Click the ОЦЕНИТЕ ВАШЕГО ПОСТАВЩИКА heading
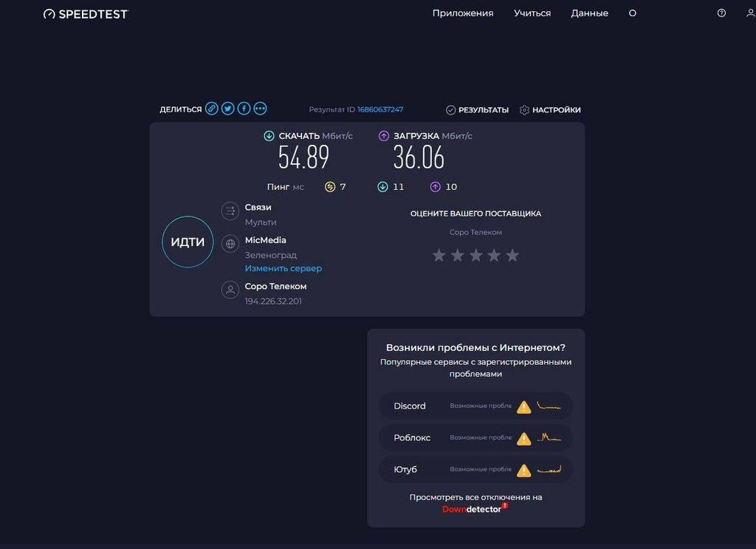This screenshot has width=756, height=549. click(x=476, y=214)
